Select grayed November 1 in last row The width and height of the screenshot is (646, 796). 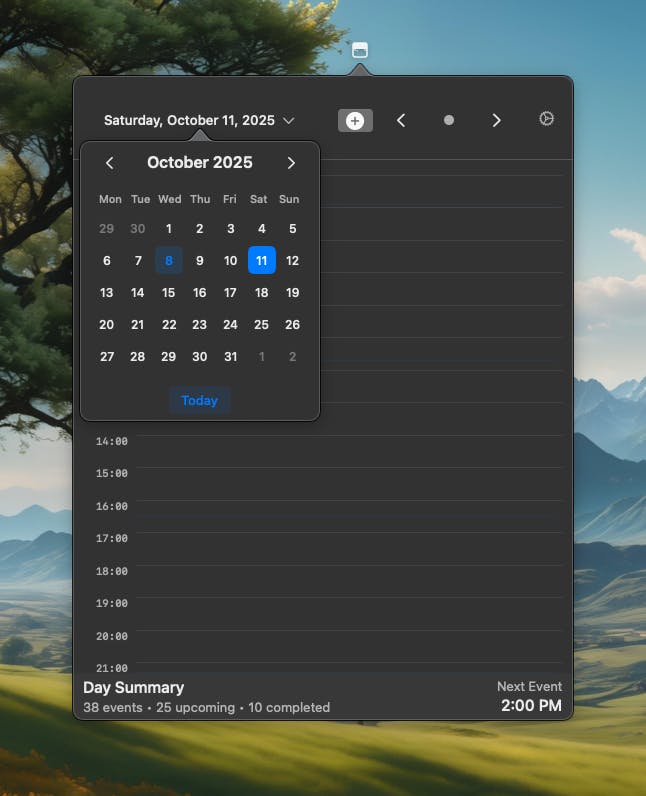(261, 356)
